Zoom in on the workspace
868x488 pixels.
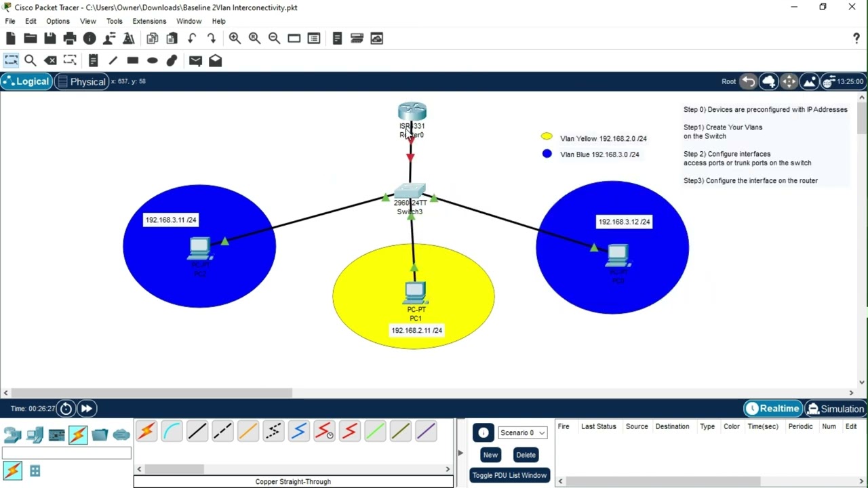[235, 39]
